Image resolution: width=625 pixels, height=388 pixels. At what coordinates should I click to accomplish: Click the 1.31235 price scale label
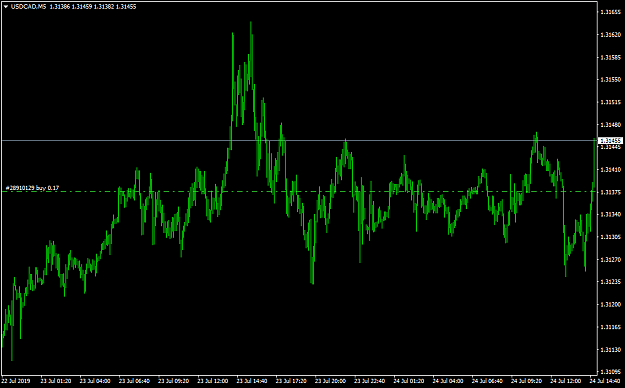[610, 282]
